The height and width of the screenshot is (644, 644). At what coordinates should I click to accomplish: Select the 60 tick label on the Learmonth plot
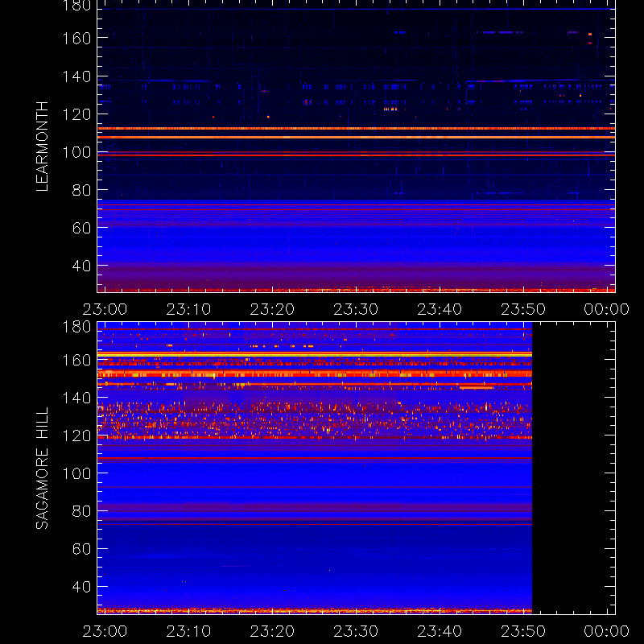click(81, 228)
